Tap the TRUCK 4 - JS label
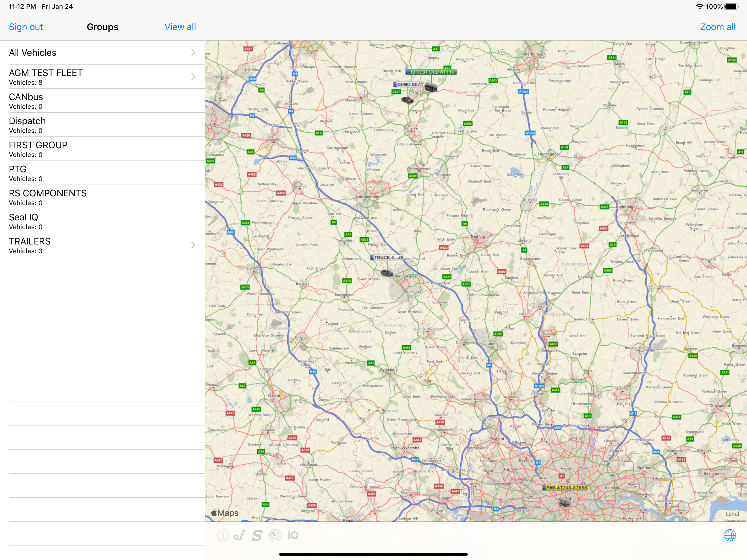 [387, 257]
